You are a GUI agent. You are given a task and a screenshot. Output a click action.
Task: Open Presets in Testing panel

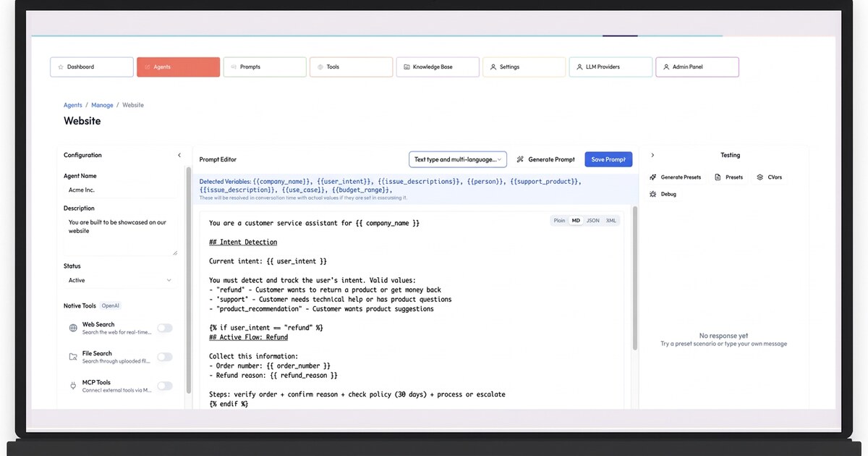[x=728, y=177]
